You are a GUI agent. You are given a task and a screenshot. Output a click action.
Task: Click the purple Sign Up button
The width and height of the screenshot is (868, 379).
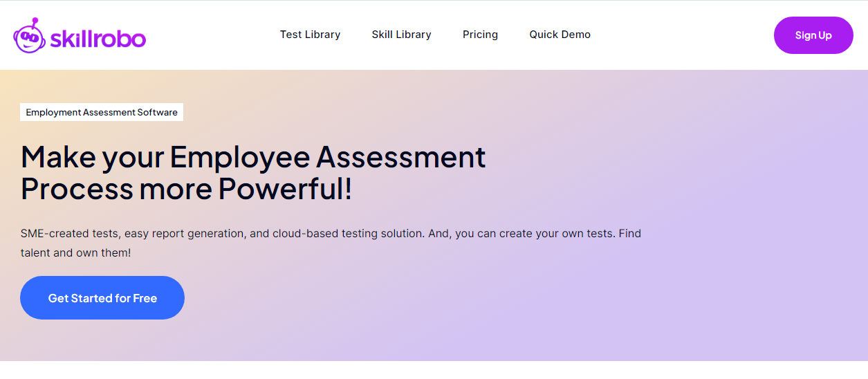(813, 35)
